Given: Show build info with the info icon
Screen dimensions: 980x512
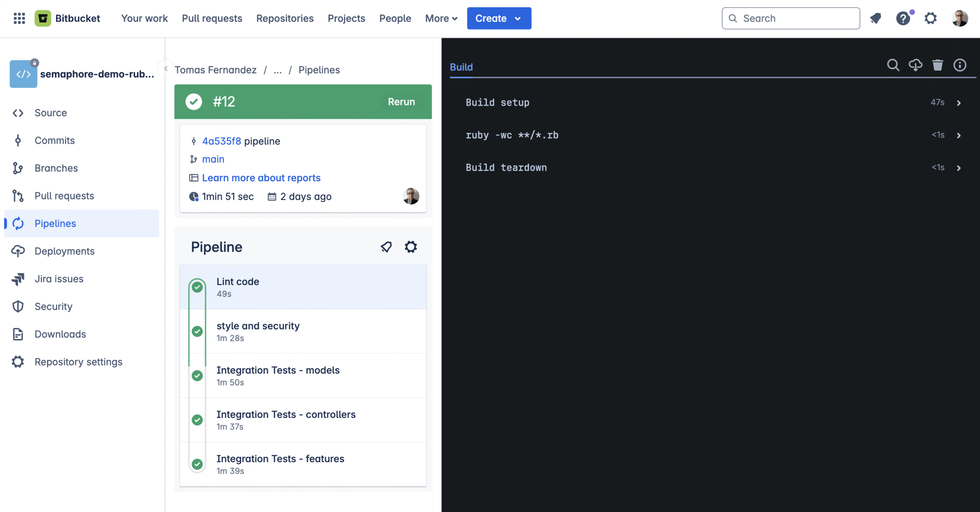Looking at the screenshot, I should pyautogui.click(x=960, y=65).
